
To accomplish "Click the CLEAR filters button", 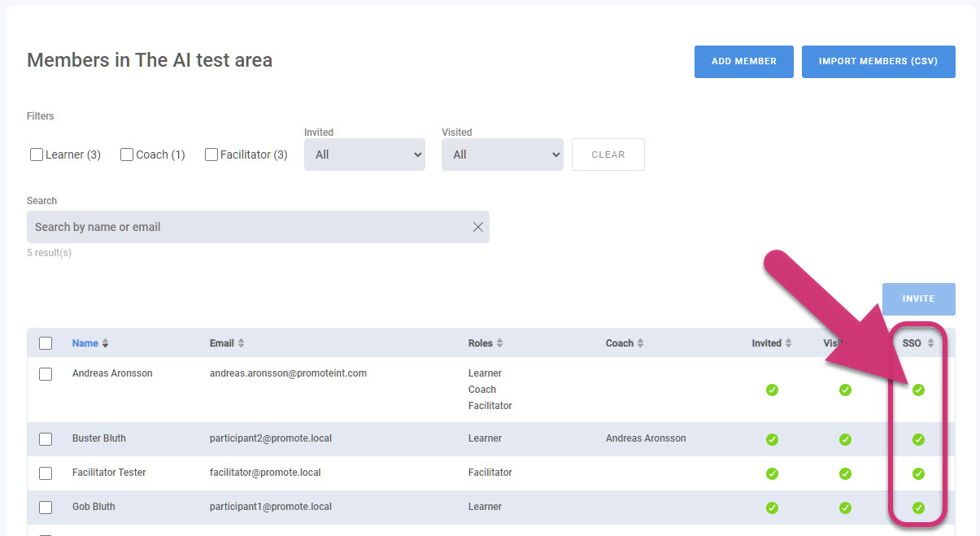I will click(608, 155).
